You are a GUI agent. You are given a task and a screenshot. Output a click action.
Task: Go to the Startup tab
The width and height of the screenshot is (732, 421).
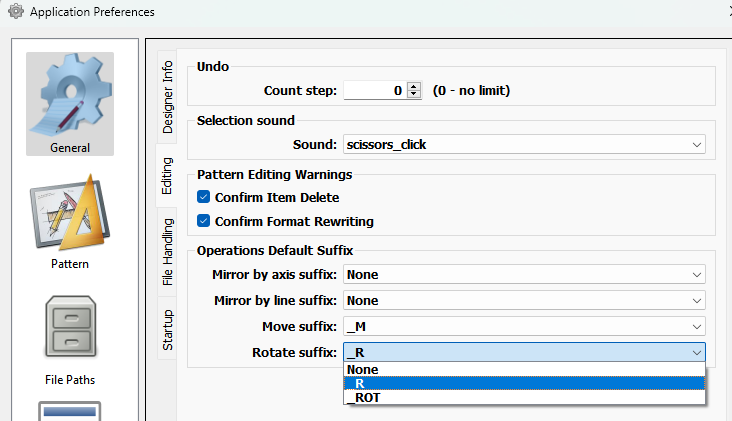point(167,329)
